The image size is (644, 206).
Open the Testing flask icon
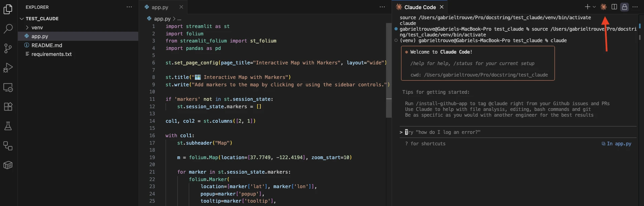tap(8, 126)
